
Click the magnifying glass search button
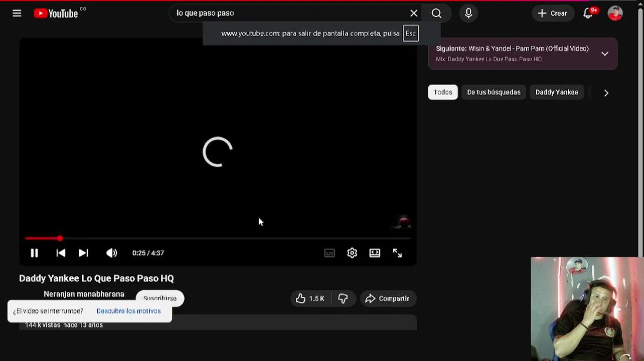436,14
